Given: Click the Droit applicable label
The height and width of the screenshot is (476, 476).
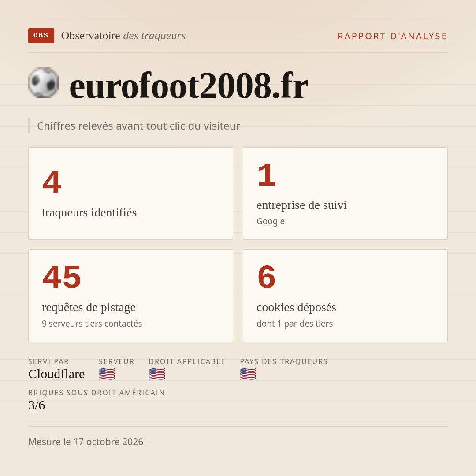Looking at the screenshot, I should [187, 361].
